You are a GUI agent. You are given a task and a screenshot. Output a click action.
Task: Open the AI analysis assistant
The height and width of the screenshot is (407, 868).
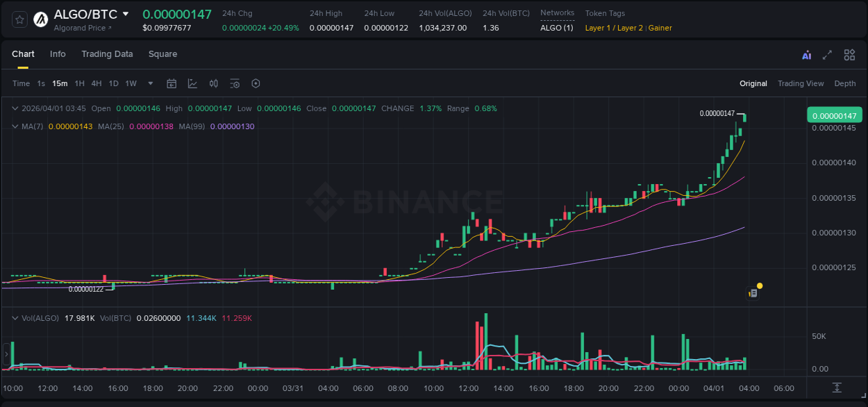(x=806, y=54)
